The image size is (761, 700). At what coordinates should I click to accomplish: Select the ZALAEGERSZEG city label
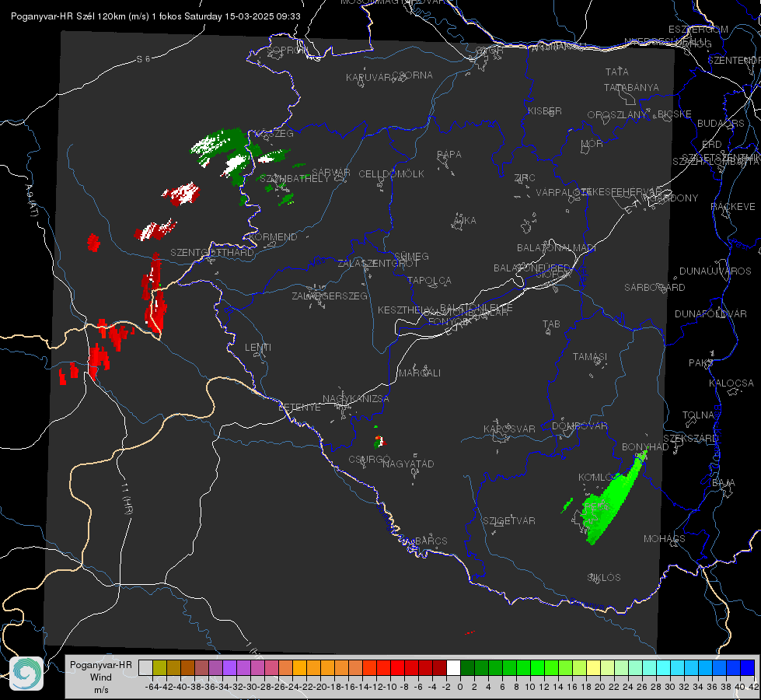(x=330, y=296)
